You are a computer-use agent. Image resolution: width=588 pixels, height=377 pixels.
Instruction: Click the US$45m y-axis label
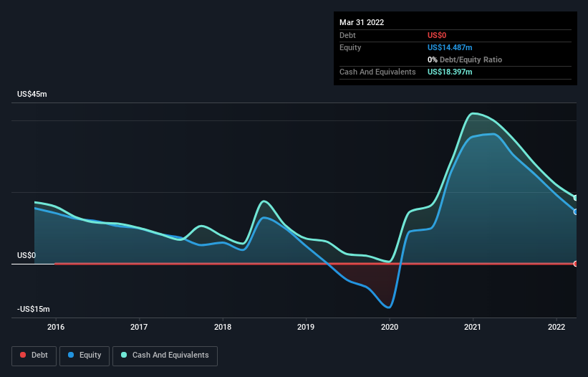point(32,95)
